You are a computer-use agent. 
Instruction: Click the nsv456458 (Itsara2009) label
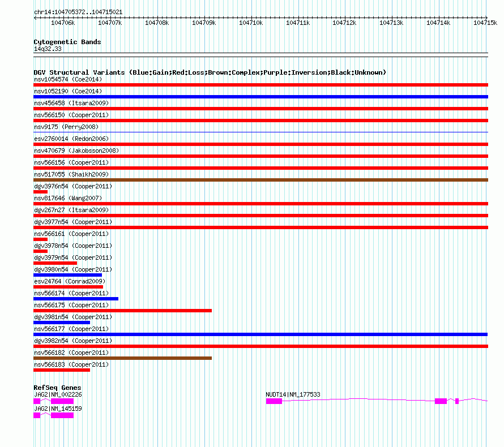coord(71,103)
